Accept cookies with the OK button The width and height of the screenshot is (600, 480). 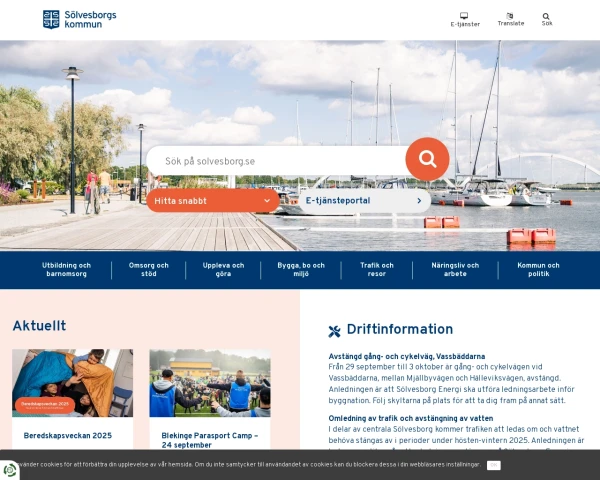(x=494, y=465)
